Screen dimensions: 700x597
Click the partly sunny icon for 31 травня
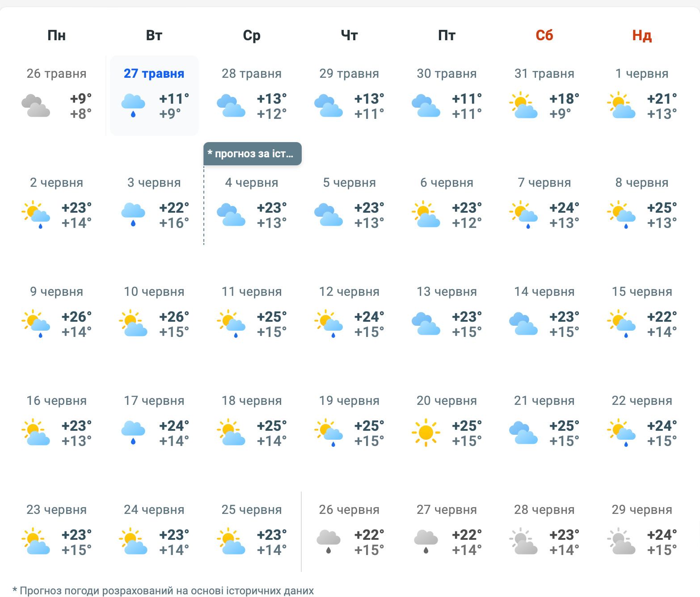(523, 105)
